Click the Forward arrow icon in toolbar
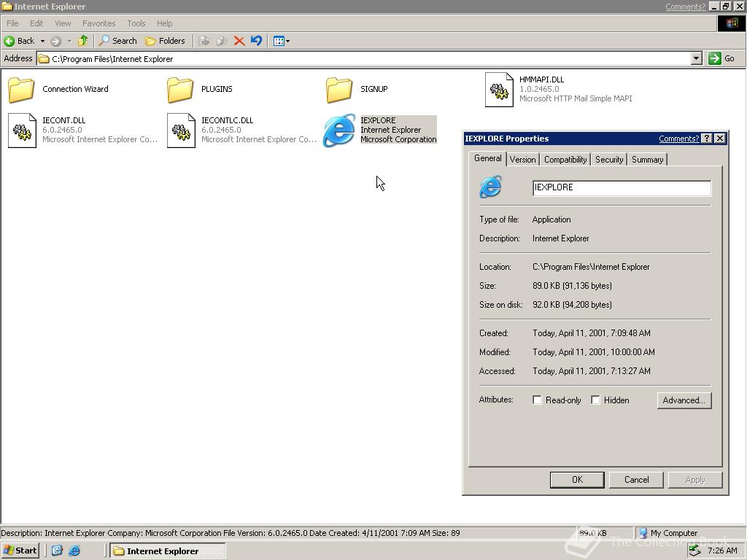 55,41
